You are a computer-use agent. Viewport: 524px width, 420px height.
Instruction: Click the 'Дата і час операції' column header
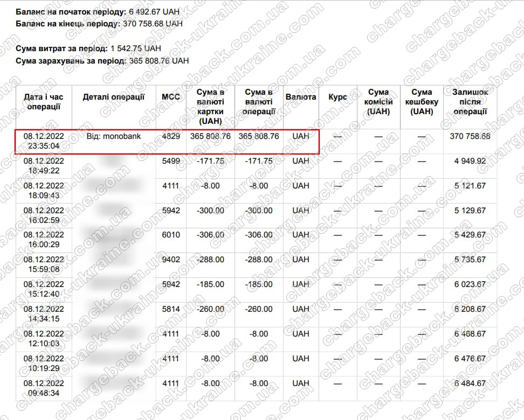tap(43, 102)
